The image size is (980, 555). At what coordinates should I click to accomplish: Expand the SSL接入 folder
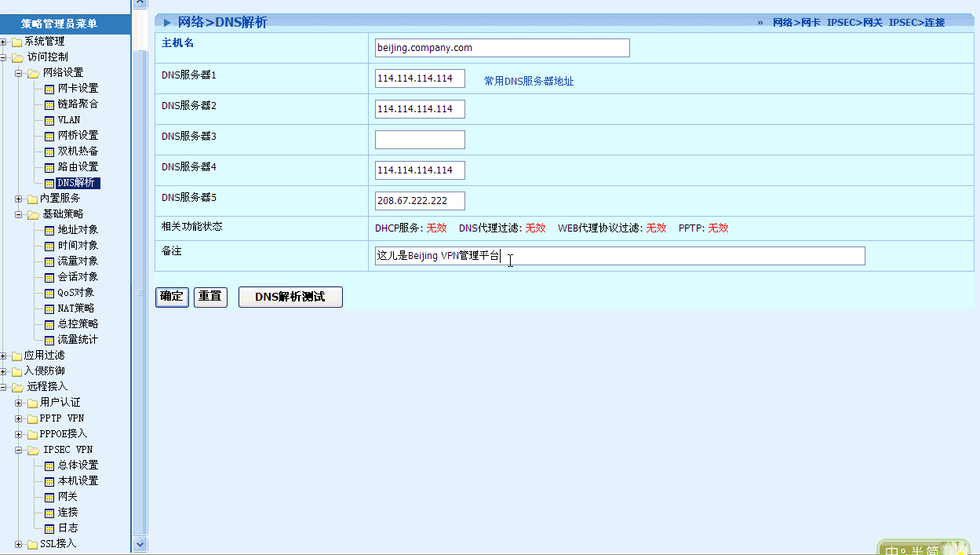click(19, 544)
